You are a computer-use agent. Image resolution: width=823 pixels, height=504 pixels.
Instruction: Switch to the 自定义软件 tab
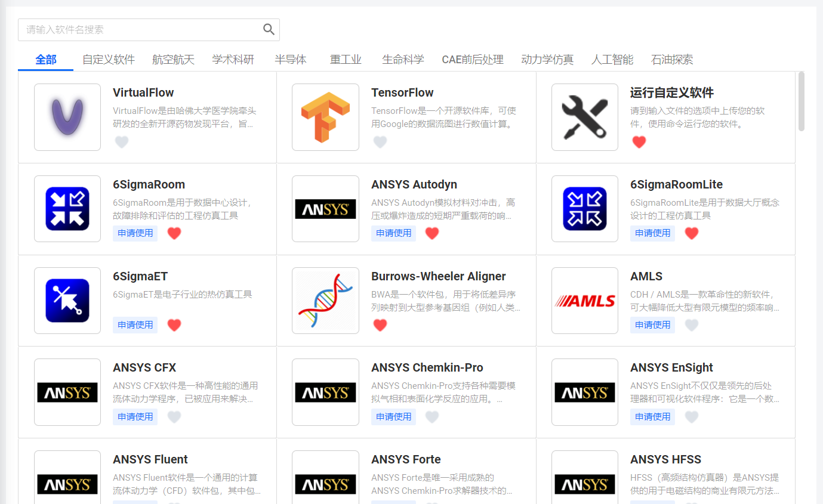coord(109,60)
